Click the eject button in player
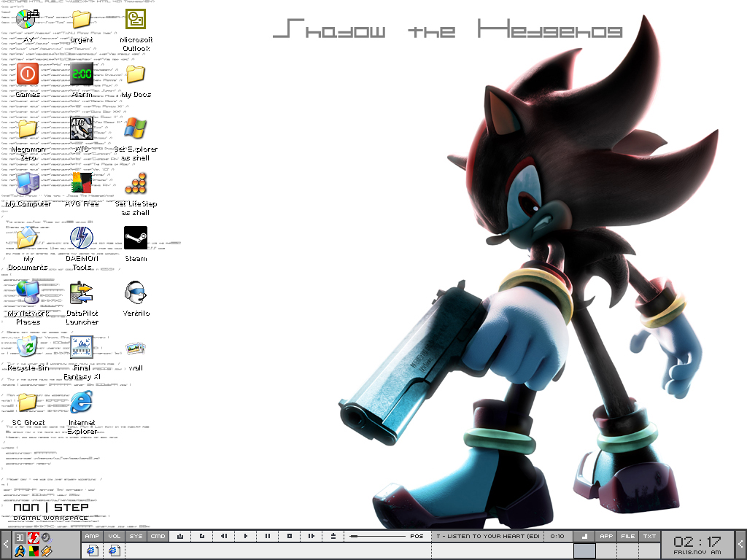The height and width of the screenshot is (560, 747). [x=333, y=536]
